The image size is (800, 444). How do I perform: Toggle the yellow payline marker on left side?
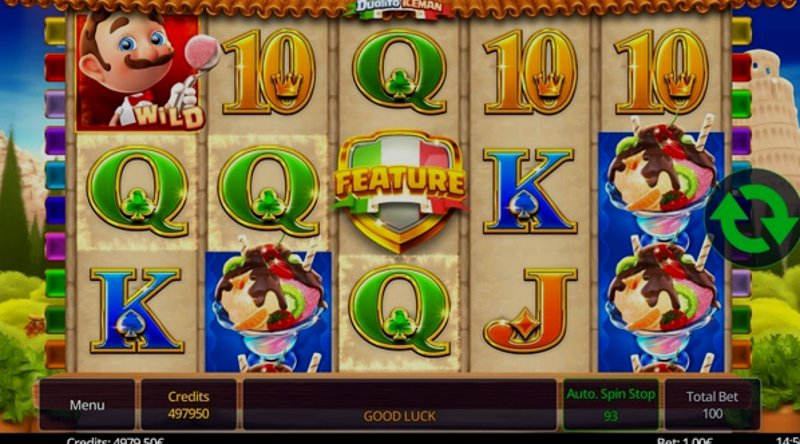point(55,31)
